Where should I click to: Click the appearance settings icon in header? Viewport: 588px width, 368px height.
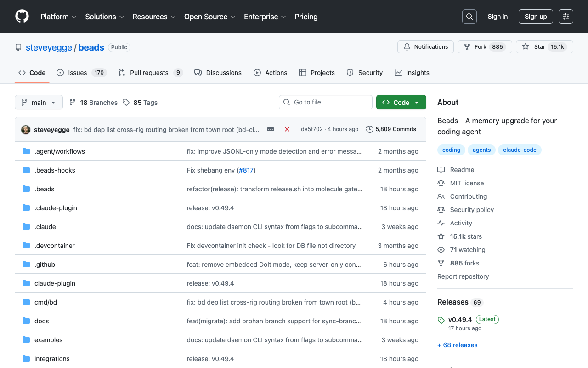pos(566,17)
